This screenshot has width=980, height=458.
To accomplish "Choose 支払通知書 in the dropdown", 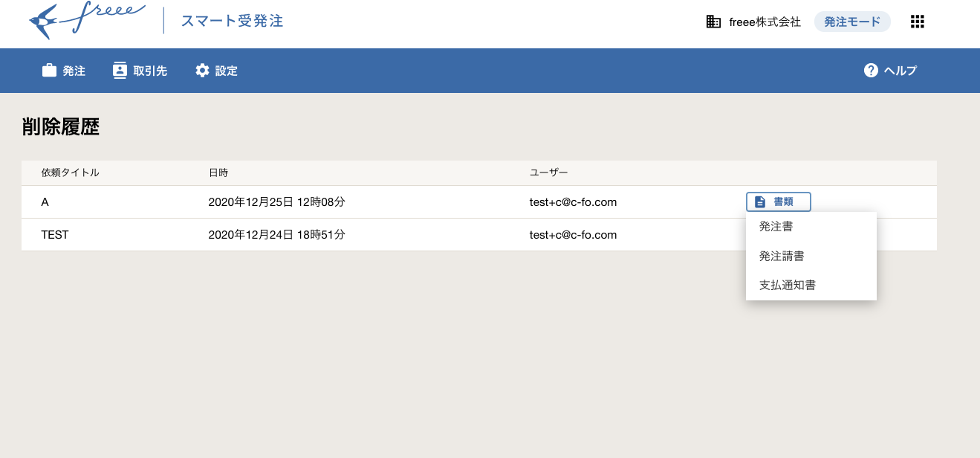I will (x=788, y=285).
